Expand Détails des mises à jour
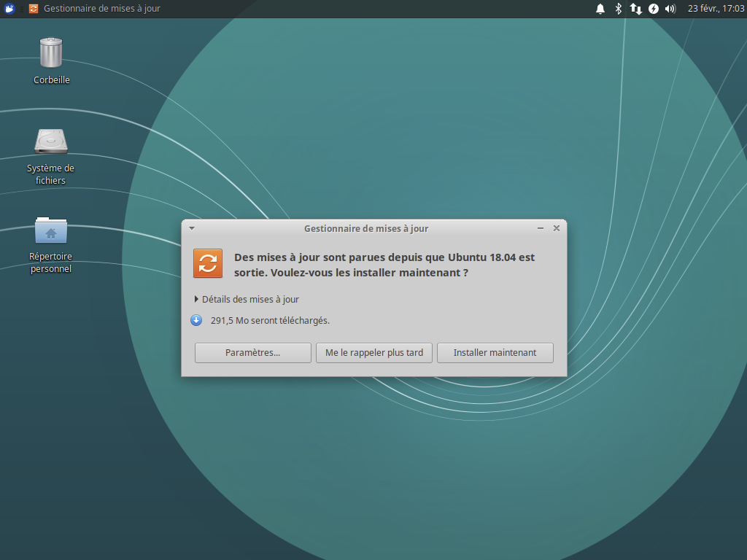 pos(247,299)
